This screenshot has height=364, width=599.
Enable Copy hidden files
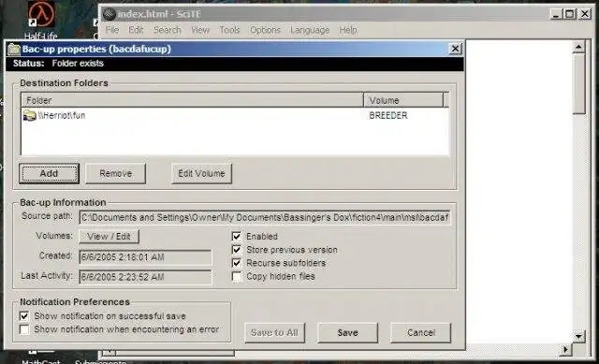[x=237, y=277]
